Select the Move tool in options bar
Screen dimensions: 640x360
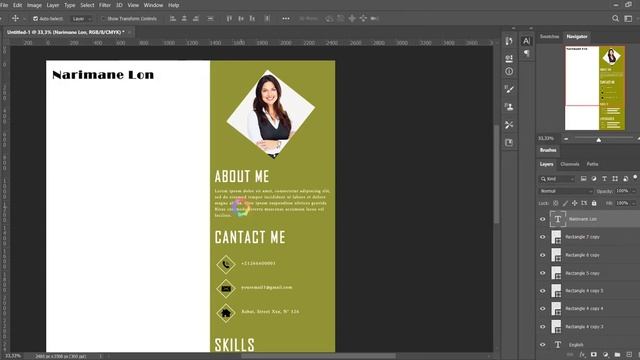click(15, 18)
